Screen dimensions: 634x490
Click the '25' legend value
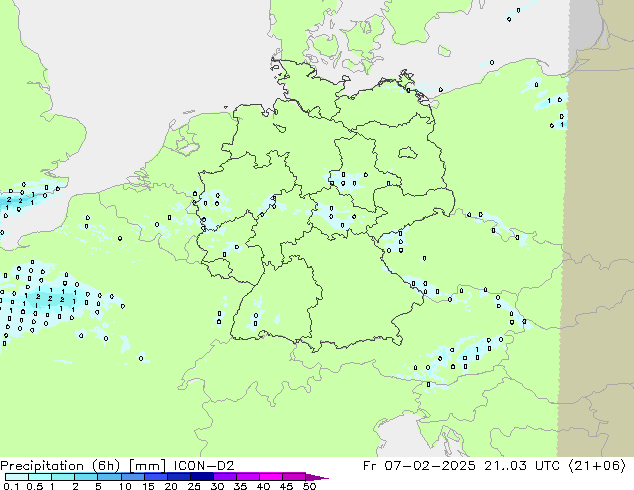[x=194, y=486]
